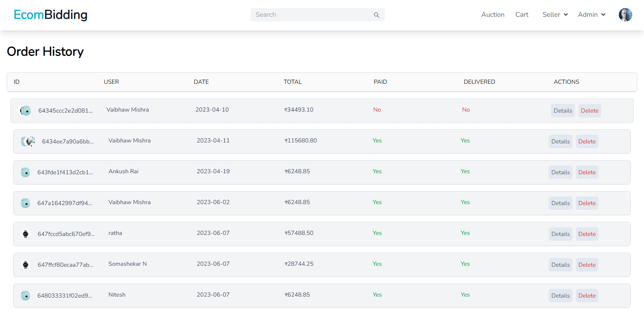Screen dimensions: 644x311
Task: Click product thumbnail for order 647a1642997df94
Action: tap(25, 203)
